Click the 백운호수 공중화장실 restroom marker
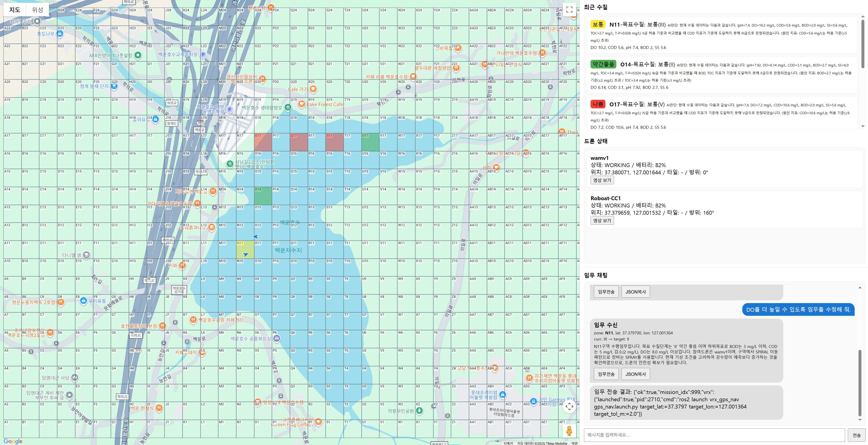The width and height of the screenshot is (868, 445). (276, 338)
